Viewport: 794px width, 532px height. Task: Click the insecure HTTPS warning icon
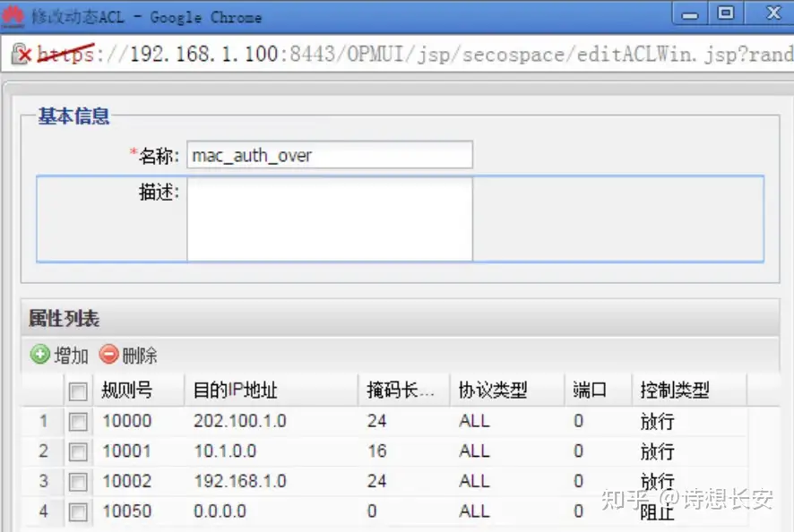pos(22,55)
